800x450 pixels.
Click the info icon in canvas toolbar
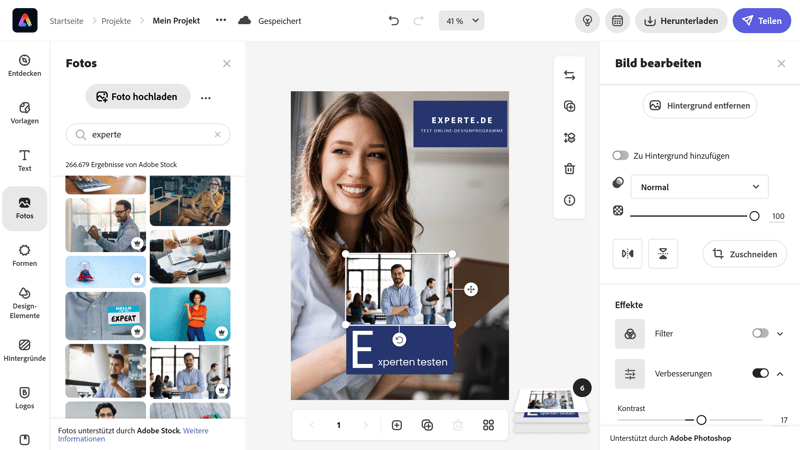(x=569, y=200)
